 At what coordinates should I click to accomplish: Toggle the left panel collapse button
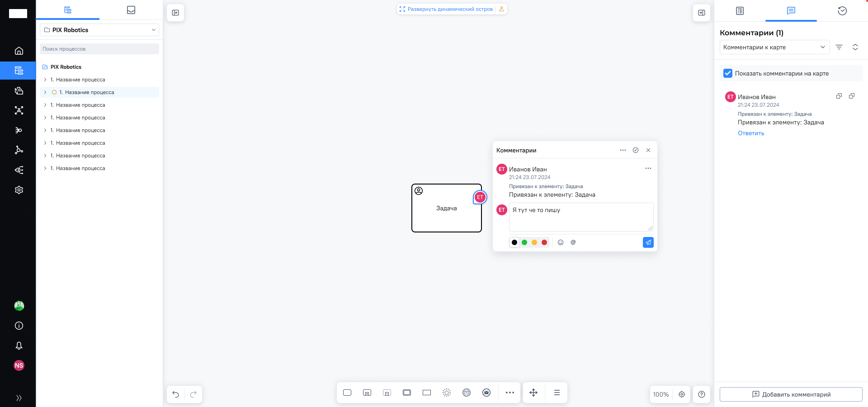(175, 13)
